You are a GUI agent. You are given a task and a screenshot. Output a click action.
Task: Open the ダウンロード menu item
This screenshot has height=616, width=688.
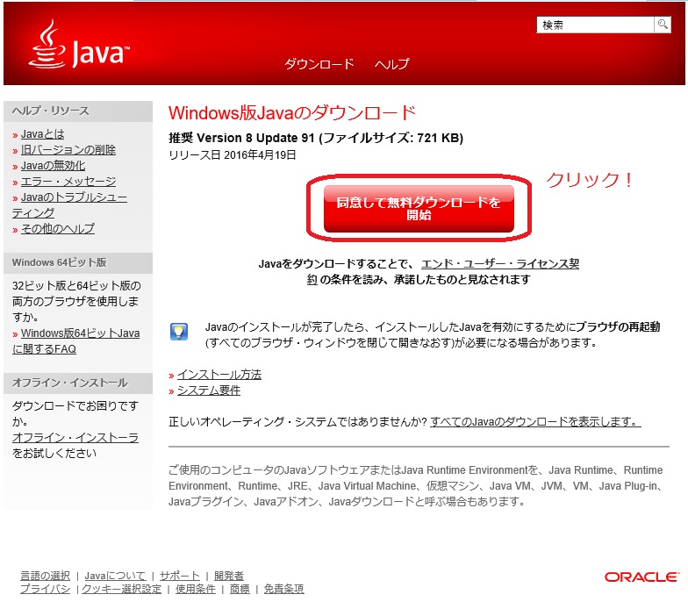(319, 64)
